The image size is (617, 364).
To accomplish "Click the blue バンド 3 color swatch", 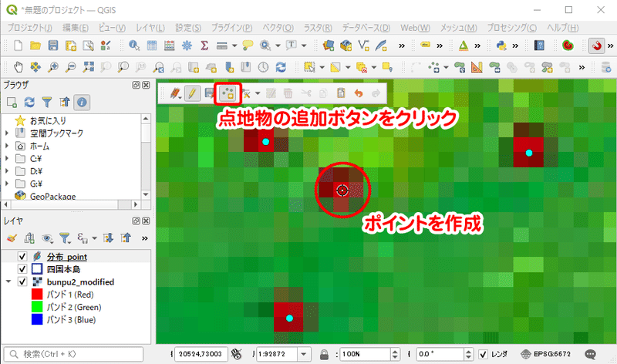I will click(37, 319).
